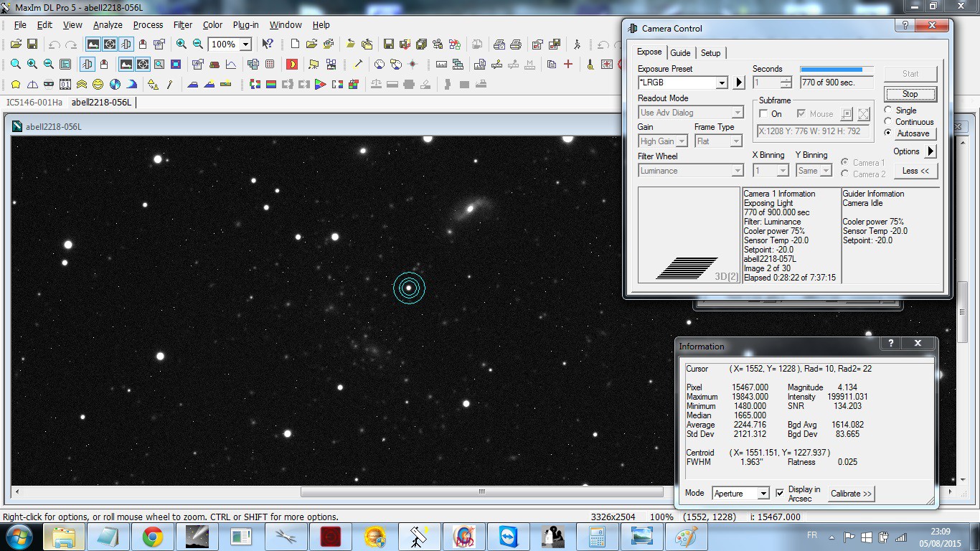Stop the current exposure
This screenshot has width=980, height=551.
[x=910, y=94]
